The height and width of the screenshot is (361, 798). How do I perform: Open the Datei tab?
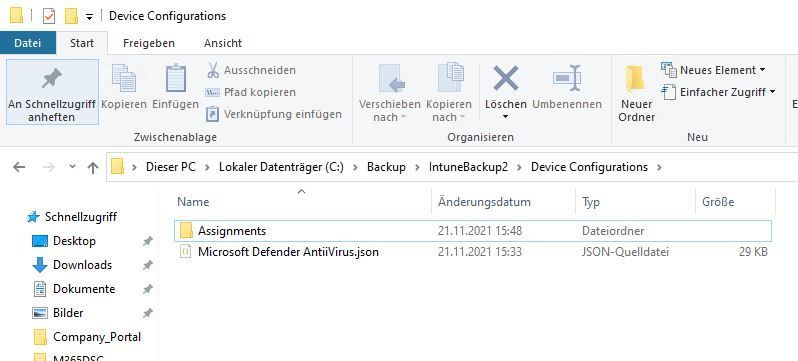(27, 43)
